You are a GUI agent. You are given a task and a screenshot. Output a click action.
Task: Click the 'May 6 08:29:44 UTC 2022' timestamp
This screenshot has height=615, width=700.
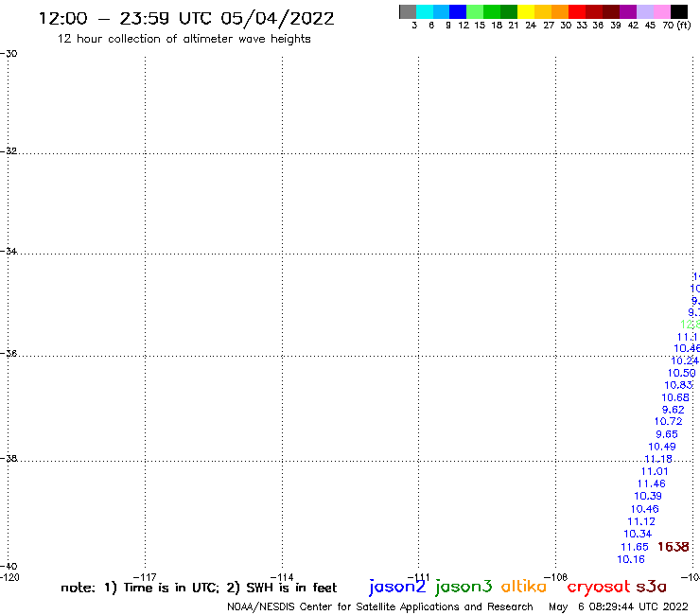click(x=619, y=606)
